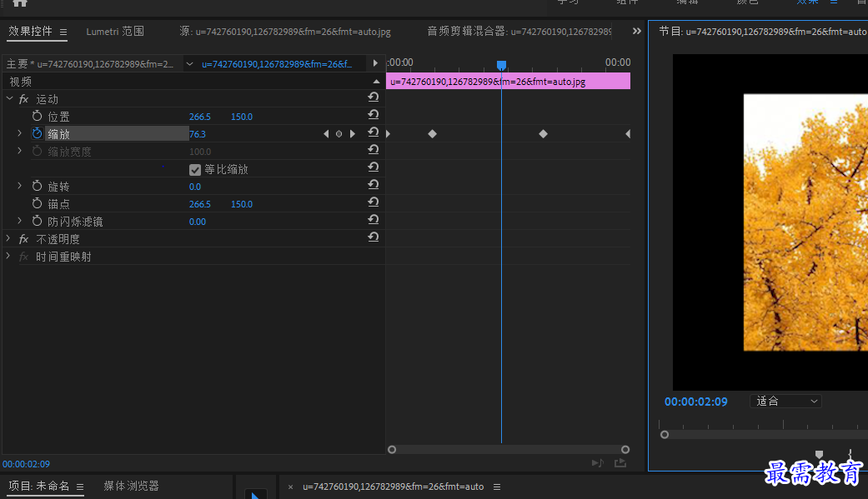This screenshot has height=499, width=868.
Task: Edit the 防闪烁滤镜 value 0.00
Action: click(198, 222)
